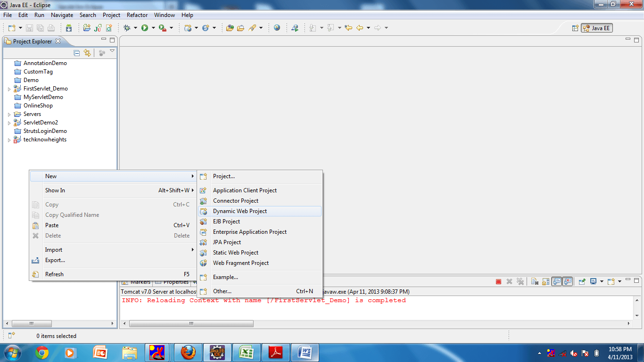Expand the techknowheights project

point(9,140)
